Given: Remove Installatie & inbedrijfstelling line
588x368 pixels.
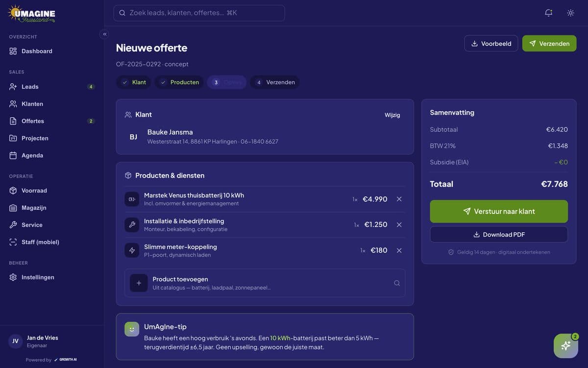Looking at the screenshot, I should (x=399, y=225).
